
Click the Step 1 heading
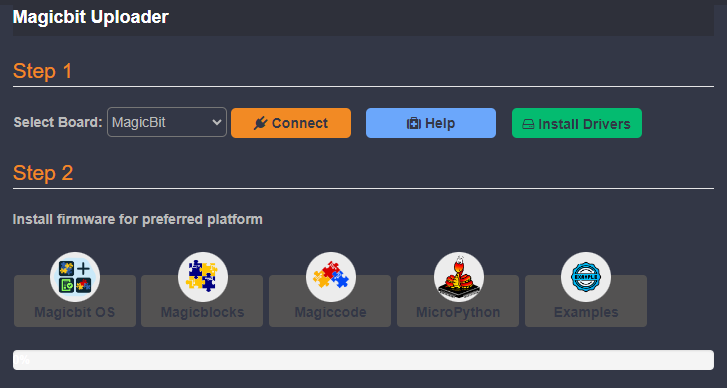coord(43,71)
